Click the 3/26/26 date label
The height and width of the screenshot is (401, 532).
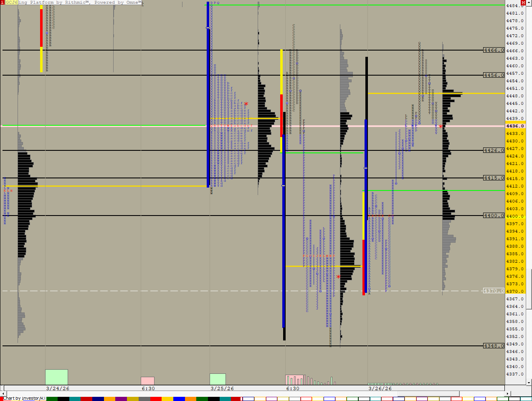coord(380,388)
